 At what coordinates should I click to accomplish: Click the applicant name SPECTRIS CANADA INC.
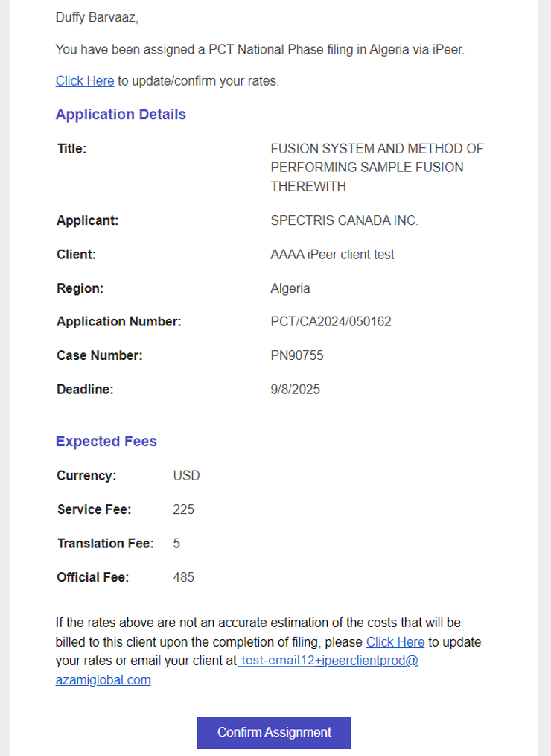345,220
